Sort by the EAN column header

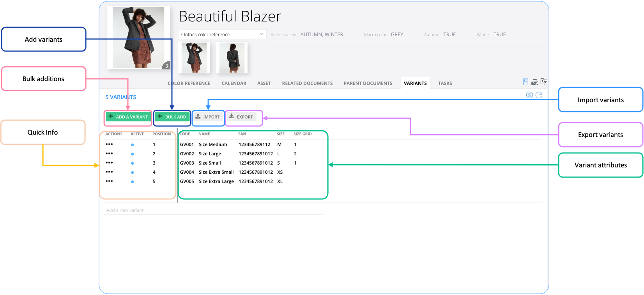(242, 134)
